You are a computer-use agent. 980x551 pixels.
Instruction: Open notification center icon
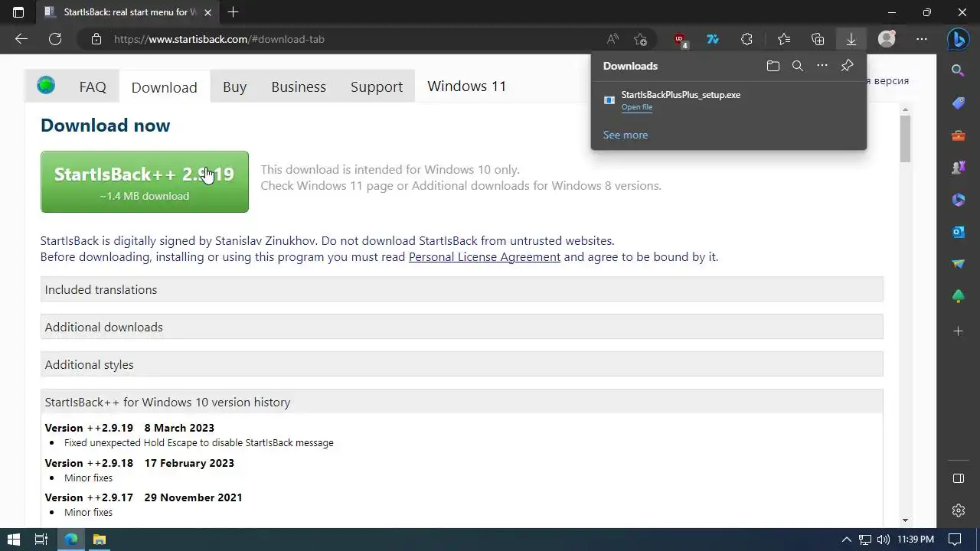[955, 540]
